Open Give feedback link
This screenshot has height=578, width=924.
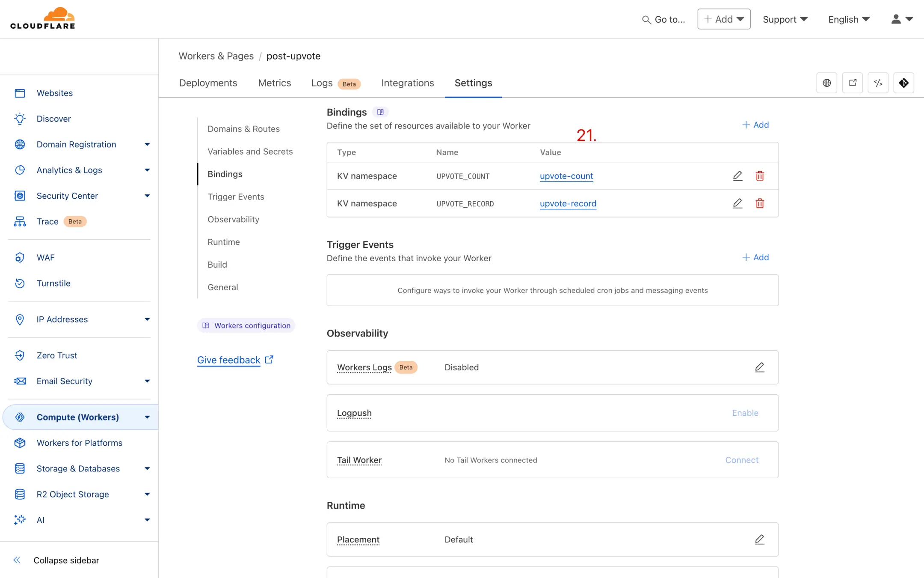[x=235, y=360]
